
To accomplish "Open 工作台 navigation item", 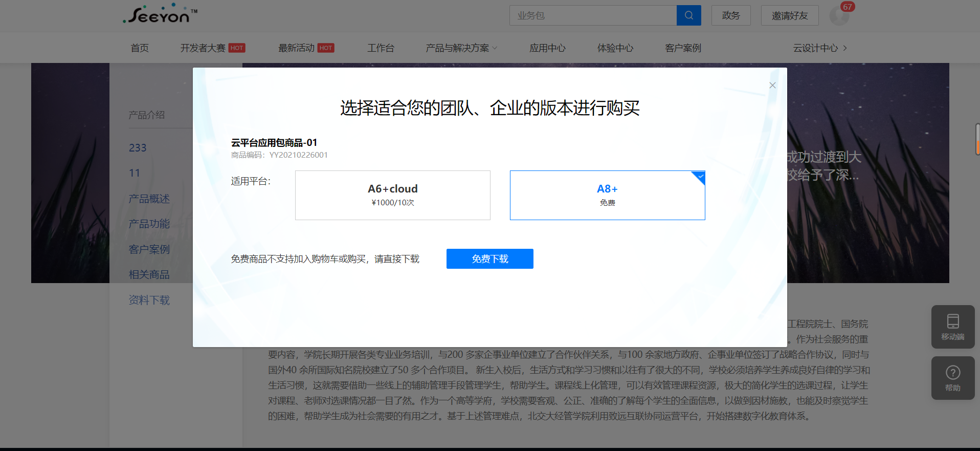I will 381,48.
